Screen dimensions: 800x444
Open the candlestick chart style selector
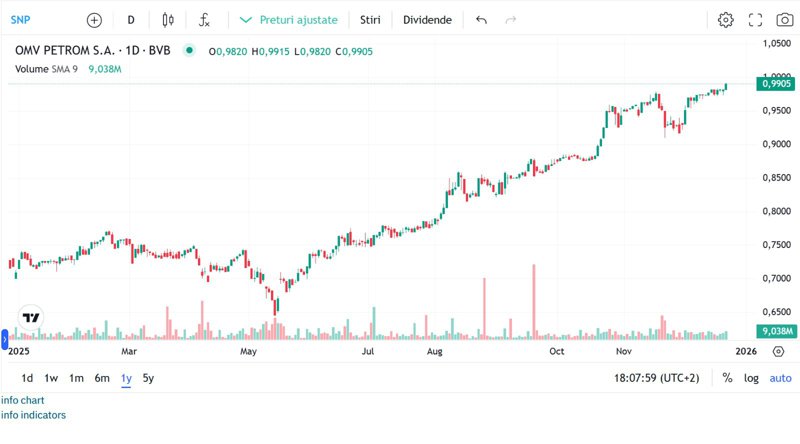pos(168,20)
